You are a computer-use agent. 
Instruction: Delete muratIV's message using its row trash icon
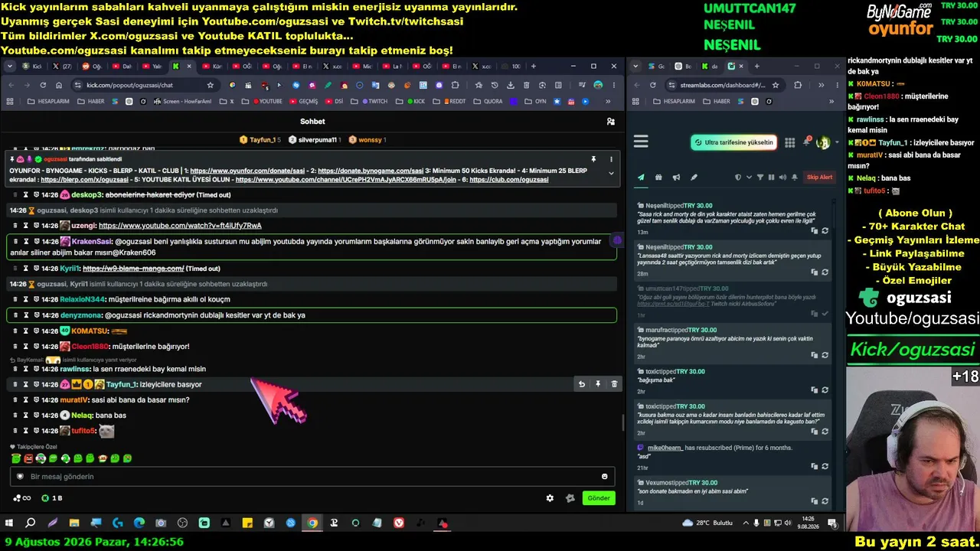click(x=15, y=399)
